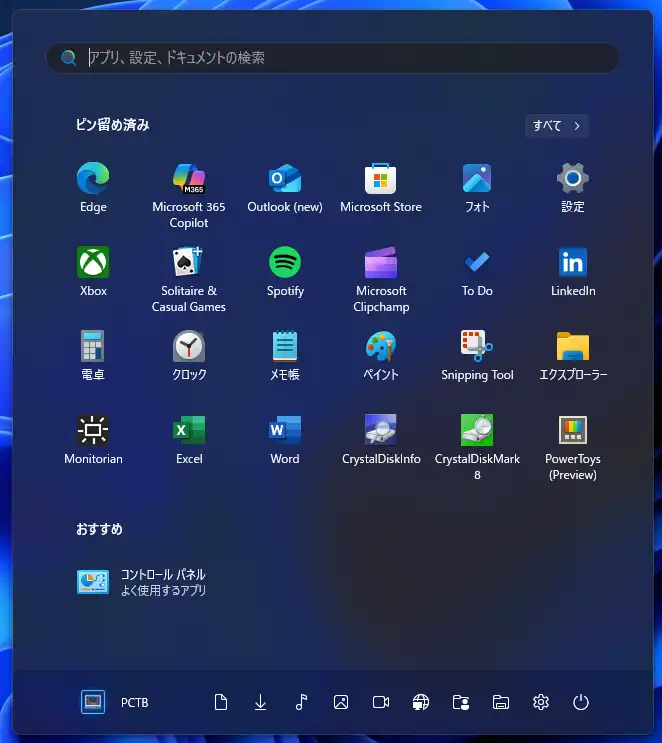Launch Spotify
662x743 pixels.
click(285, 272)
